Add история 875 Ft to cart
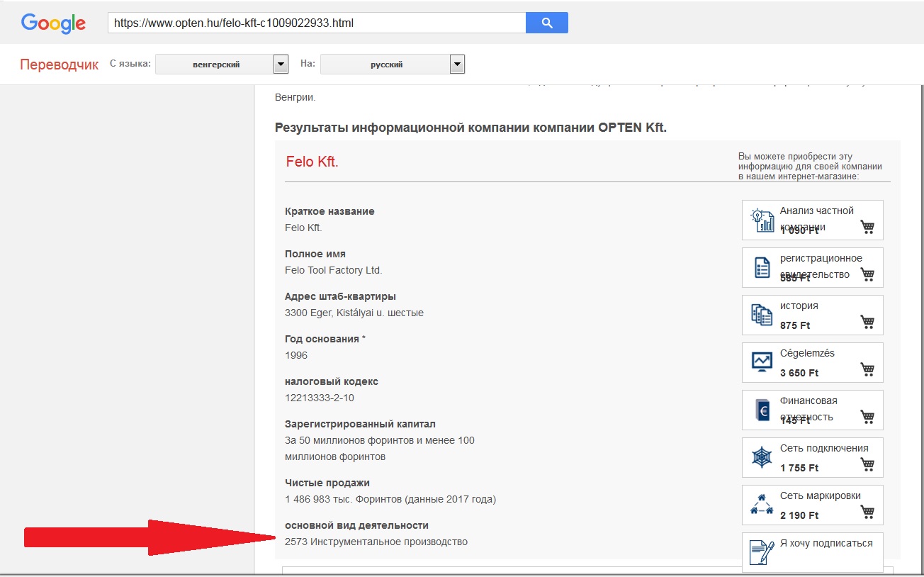 pyautogui.click(x=867, y=322)
